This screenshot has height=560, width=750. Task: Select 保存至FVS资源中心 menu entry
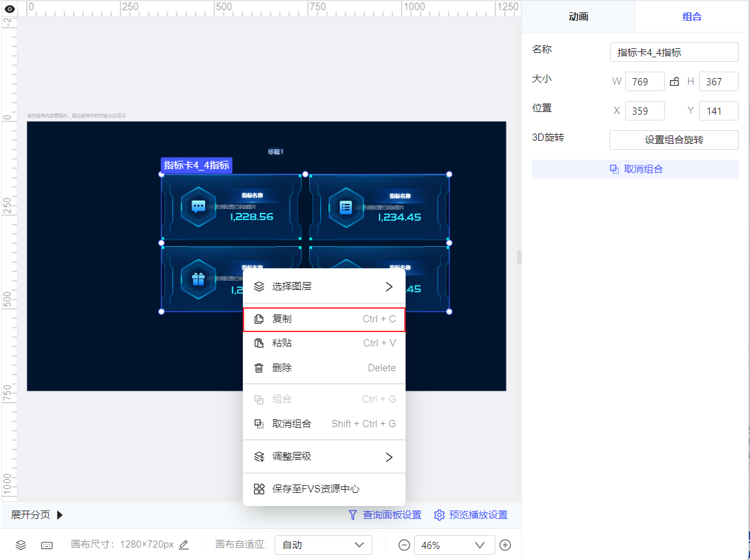pos(324,489)
